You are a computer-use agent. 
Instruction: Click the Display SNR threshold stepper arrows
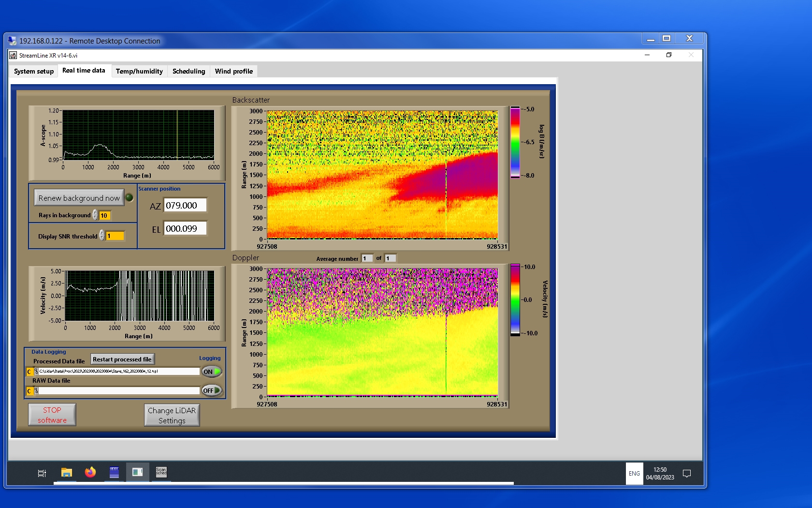(x=102, y=236)
